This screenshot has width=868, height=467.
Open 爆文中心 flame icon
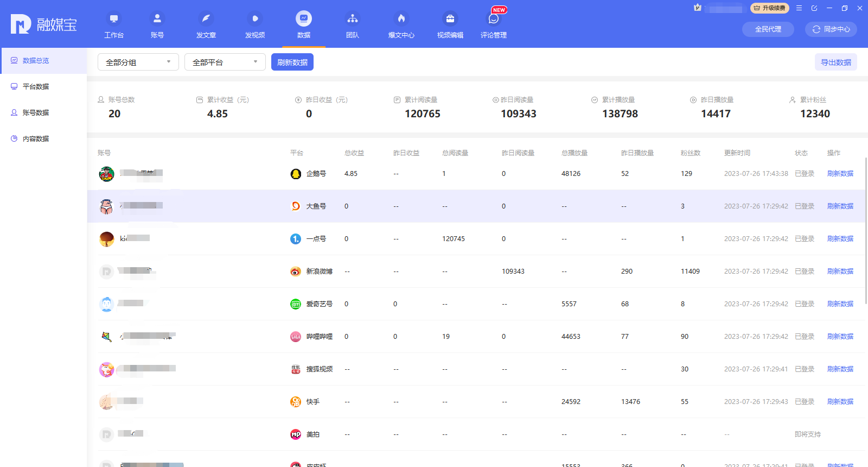click(401, 19)
